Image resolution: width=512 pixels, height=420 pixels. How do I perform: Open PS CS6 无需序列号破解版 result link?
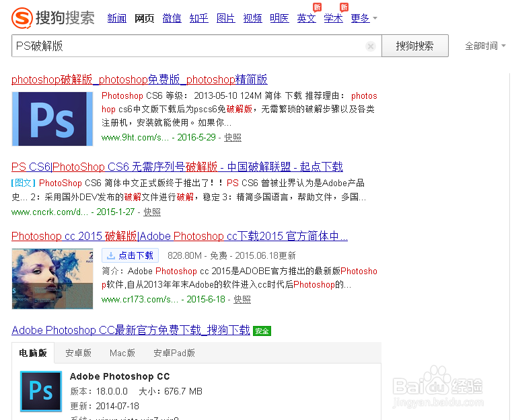pyautogui.click(x=177, y=167)
